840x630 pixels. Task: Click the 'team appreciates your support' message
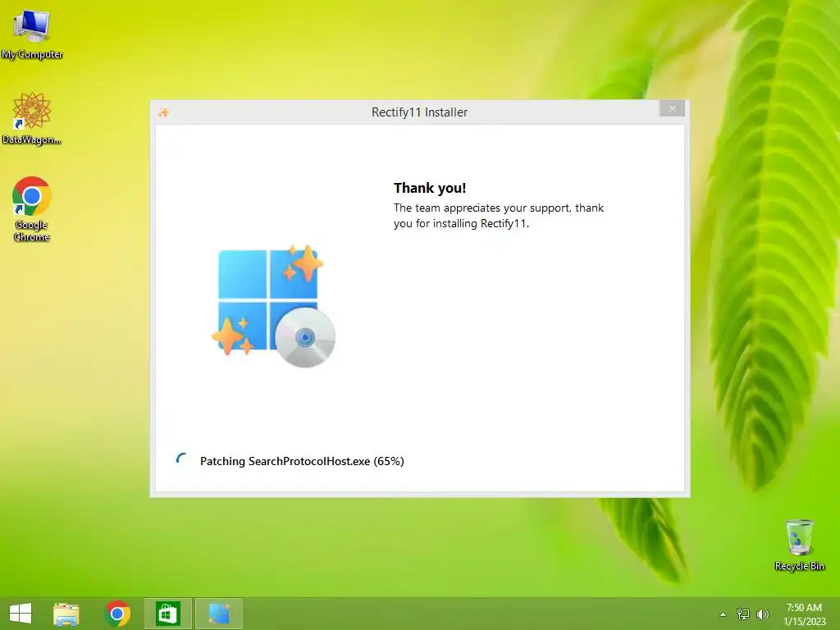pos(499,216)
